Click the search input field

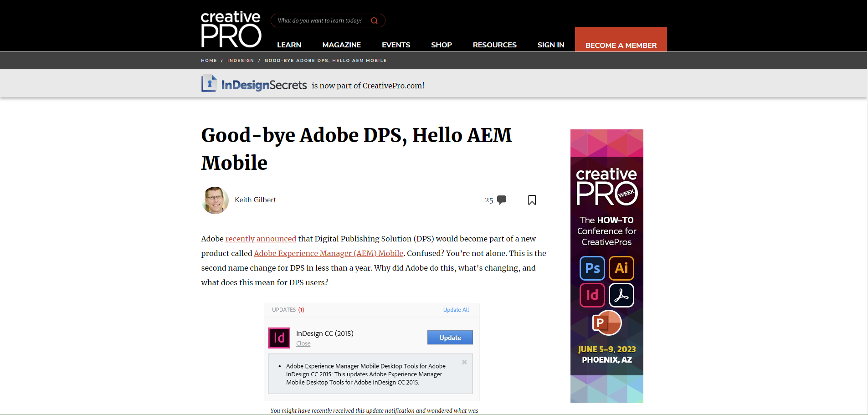328,20
